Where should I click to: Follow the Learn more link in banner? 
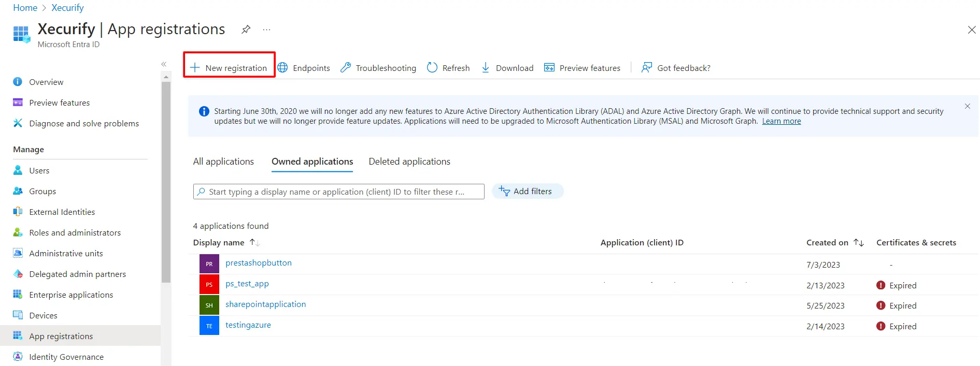click(782, 121)
